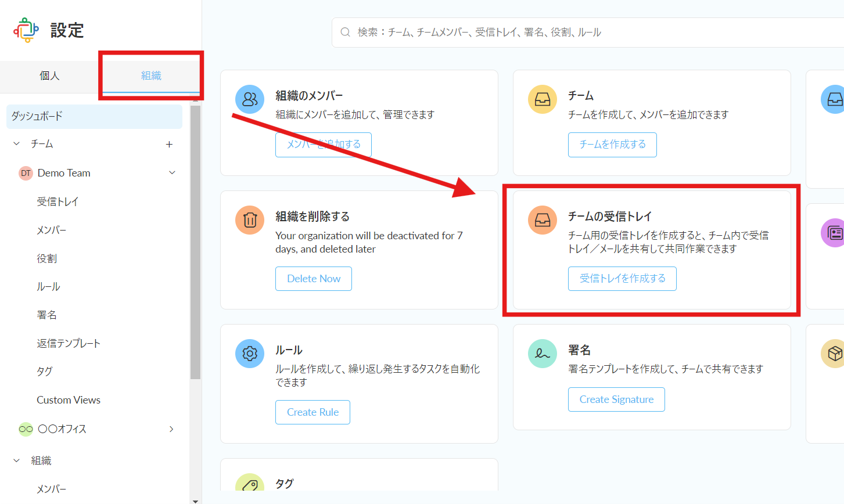Switch to the 個人 tab
This screenshot has height=504, width=844.
50,76
